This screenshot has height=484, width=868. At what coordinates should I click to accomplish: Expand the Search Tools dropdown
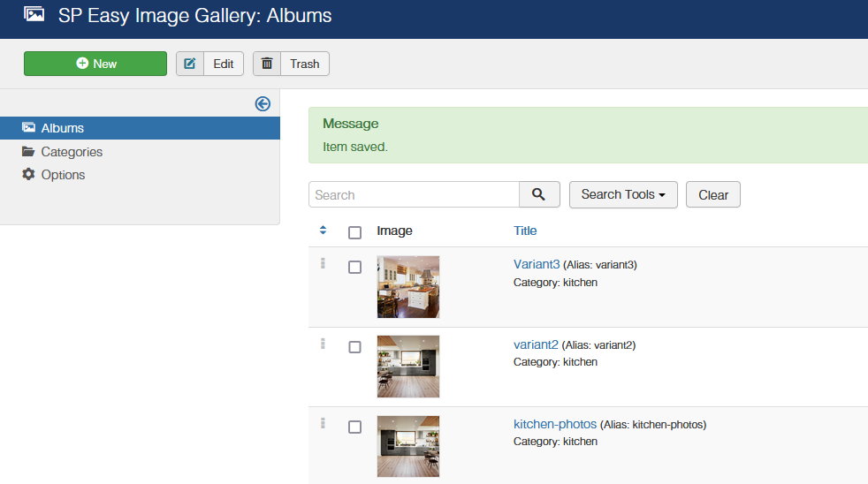(623, 194)
